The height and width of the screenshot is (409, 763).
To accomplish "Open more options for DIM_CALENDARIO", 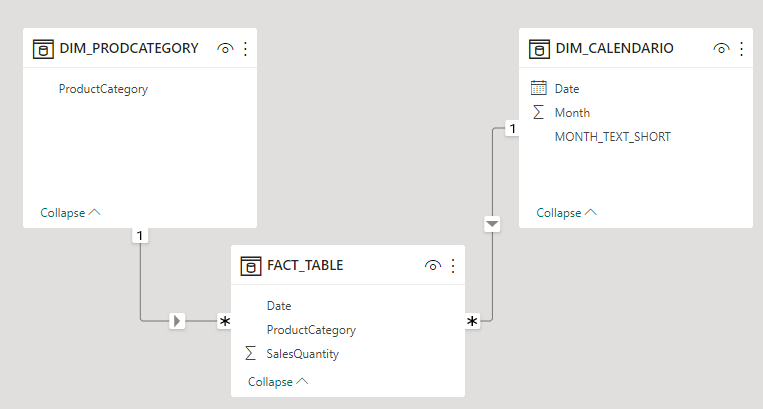I will [741, 49].
